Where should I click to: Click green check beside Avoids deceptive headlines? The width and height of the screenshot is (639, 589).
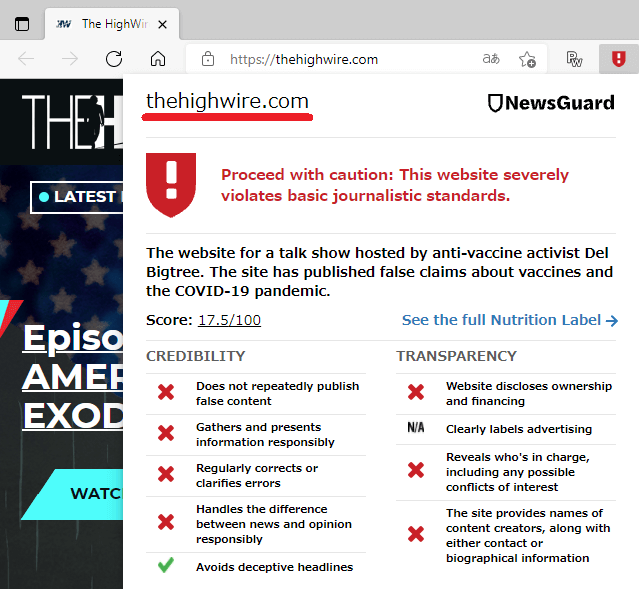pyautogui.click(x=166, y=565)
